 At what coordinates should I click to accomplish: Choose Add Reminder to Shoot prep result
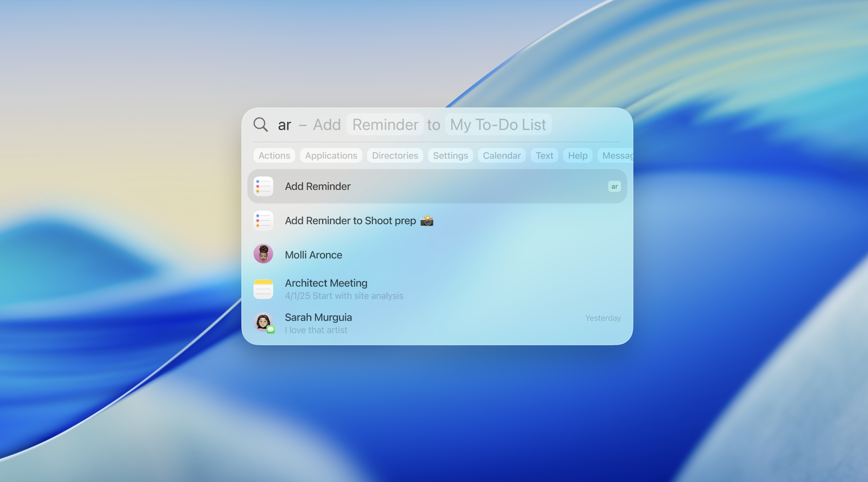(x=437, y=221)
